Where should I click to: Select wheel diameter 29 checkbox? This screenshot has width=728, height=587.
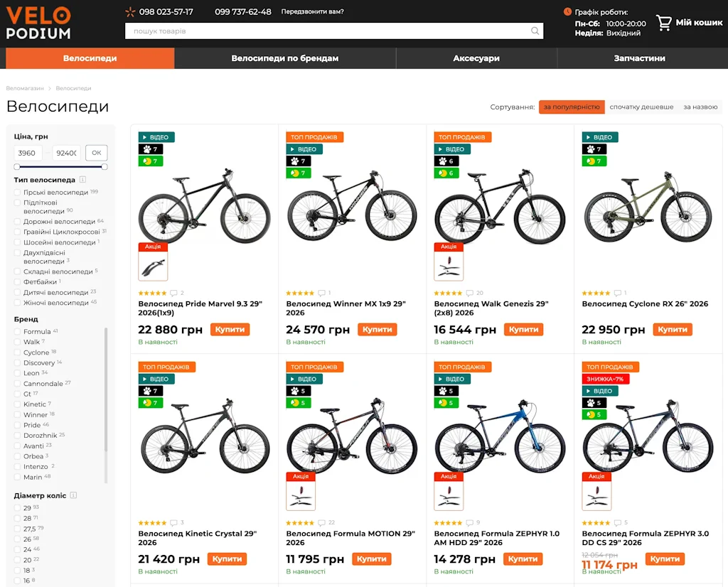(x=17, y=507)
